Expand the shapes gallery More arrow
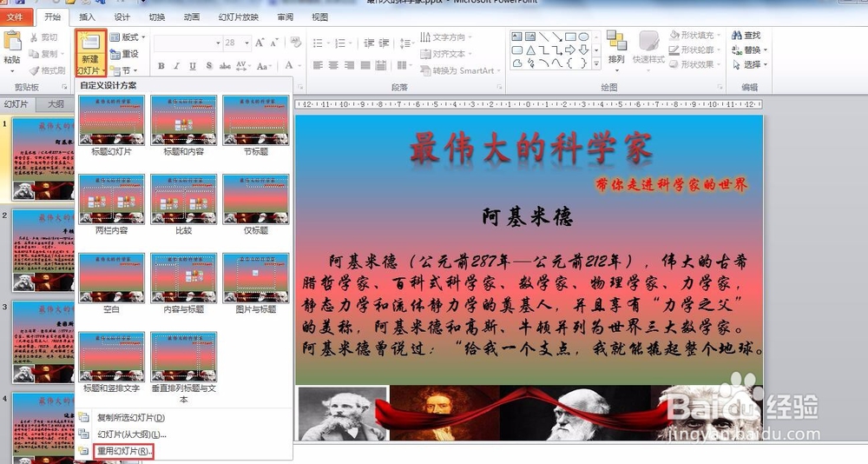 pos(596,63)
